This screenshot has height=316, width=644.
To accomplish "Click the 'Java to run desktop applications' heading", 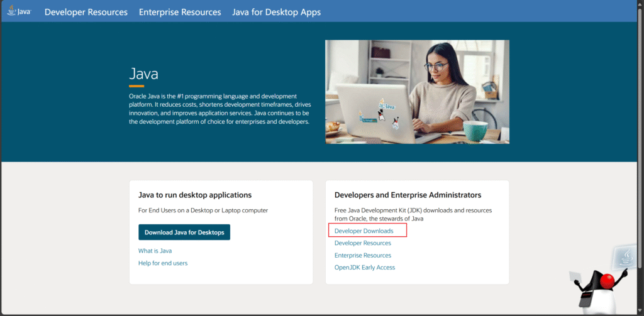I will pyautogui.click(x=195, y=195).
